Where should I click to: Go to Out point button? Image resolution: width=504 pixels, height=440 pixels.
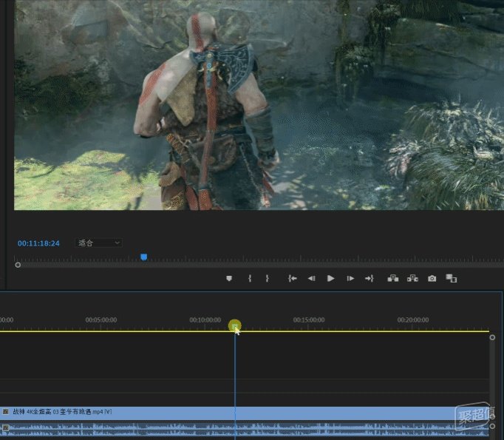pyautogui.click(x=370, y=279)
